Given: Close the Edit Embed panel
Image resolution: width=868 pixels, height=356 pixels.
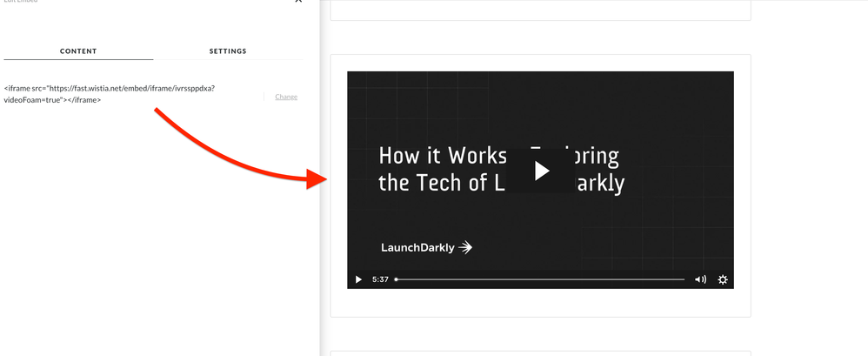Looking at the screenshot, I should pos(298,1).
